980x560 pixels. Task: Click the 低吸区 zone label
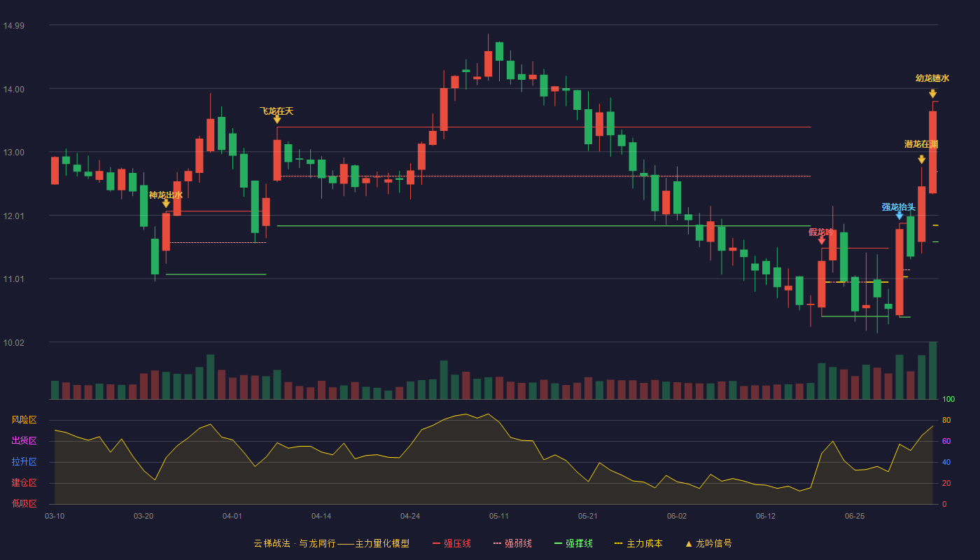[x=24, y=504]
